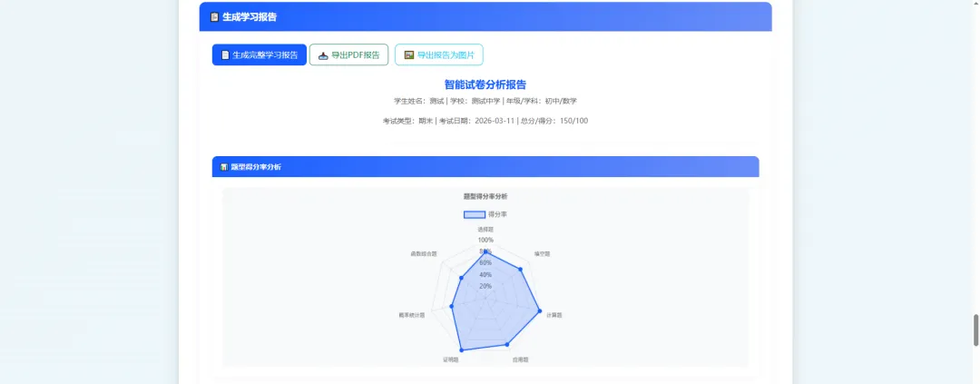Image resolution: width=980 pixels, height=384 pixels.
Task: Click the 年级/学科：初中/数学 text
Action: pyautogui.click(x=541, y=101)
